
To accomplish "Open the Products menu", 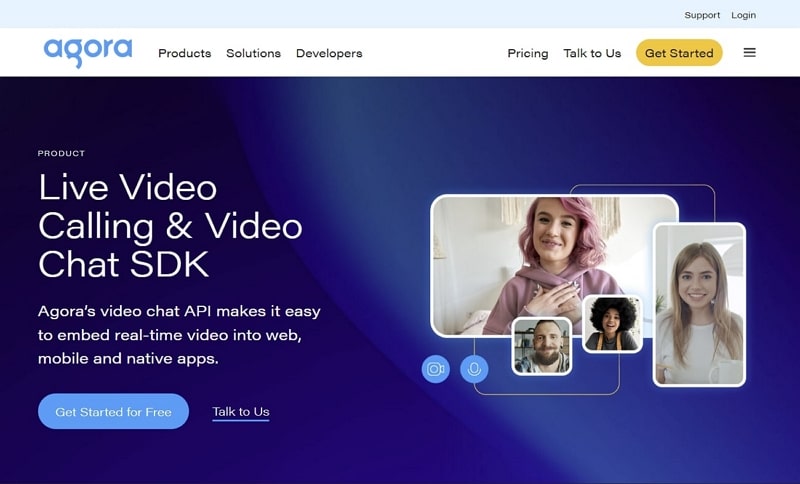I will tap(185, 53).
